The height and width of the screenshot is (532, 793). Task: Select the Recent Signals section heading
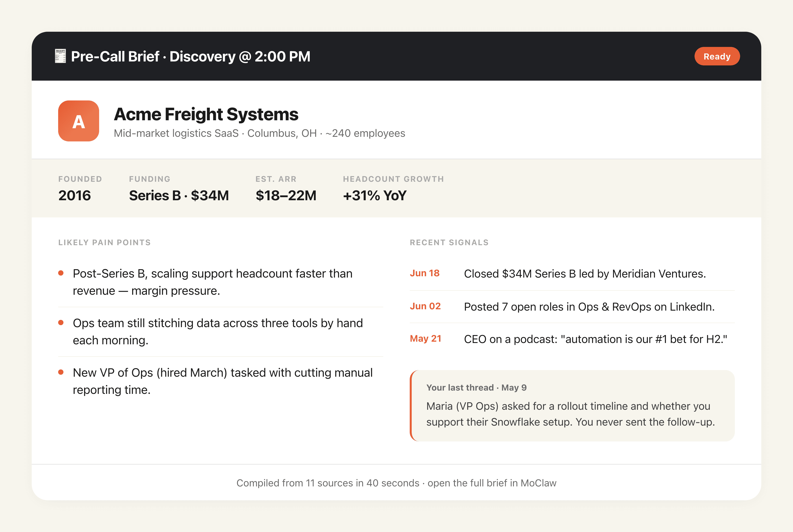click(449, 243)
